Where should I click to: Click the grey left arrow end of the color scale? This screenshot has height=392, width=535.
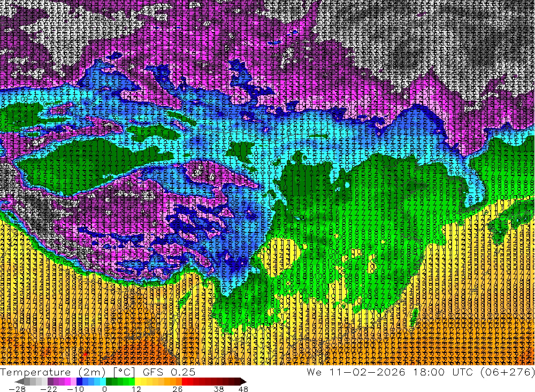coord(19,382)
